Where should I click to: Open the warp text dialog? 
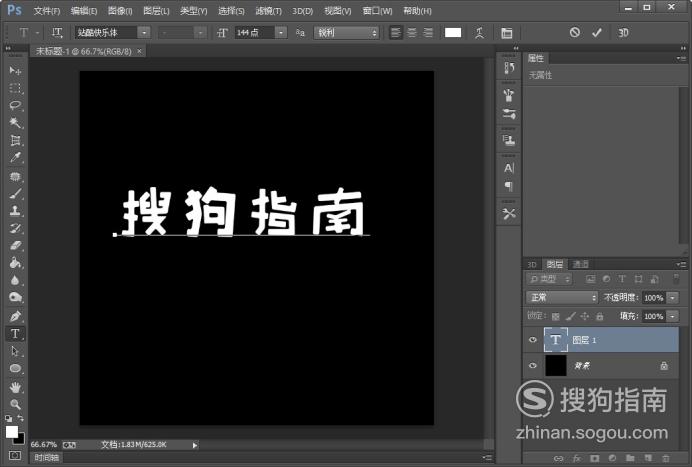click(480, 33)
